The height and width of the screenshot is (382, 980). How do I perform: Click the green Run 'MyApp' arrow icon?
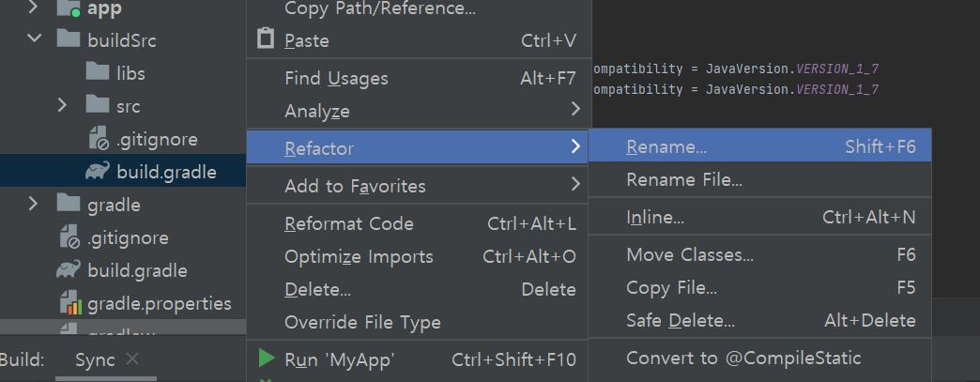click(267, 358)
